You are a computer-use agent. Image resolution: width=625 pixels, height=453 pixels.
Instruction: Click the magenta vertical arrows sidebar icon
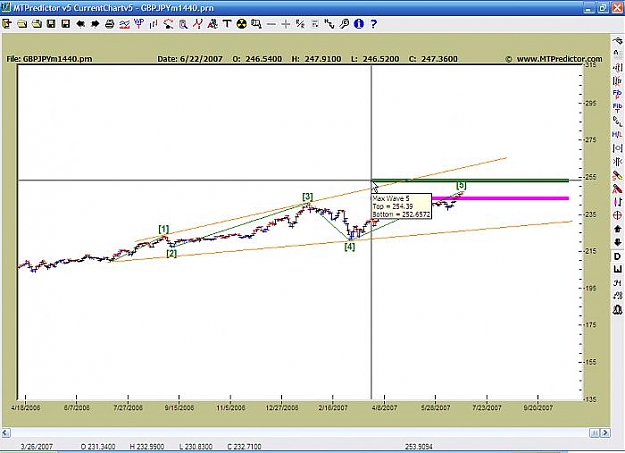(617, 202)
